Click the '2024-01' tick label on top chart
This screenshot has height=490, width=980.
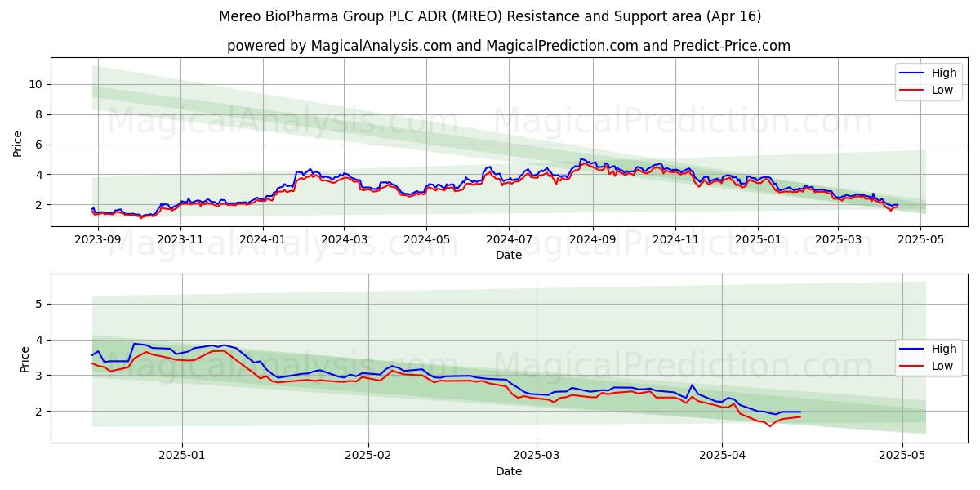[x=262, y=240]
